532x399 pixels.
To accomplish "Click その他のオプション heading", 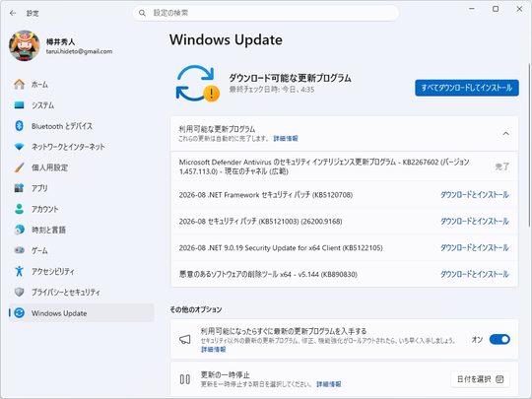I will click(196, 309).
